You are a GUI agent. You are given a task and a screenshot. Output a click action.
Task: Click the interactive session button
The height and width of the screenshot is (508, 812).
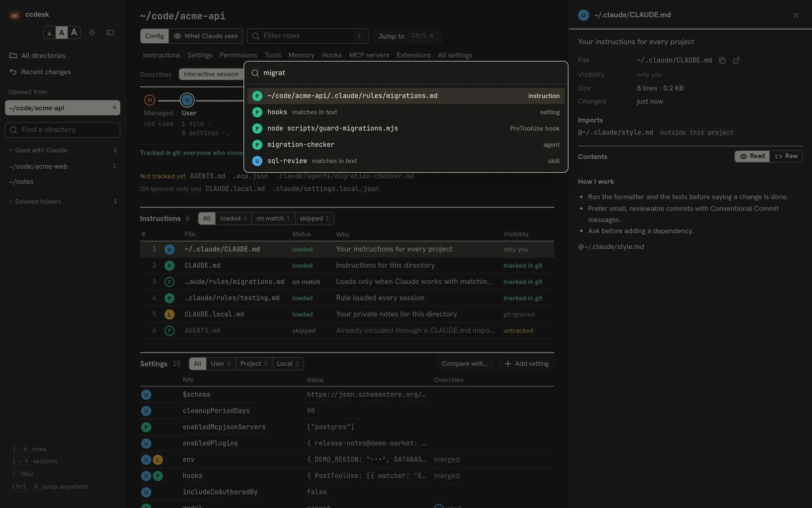211,74
